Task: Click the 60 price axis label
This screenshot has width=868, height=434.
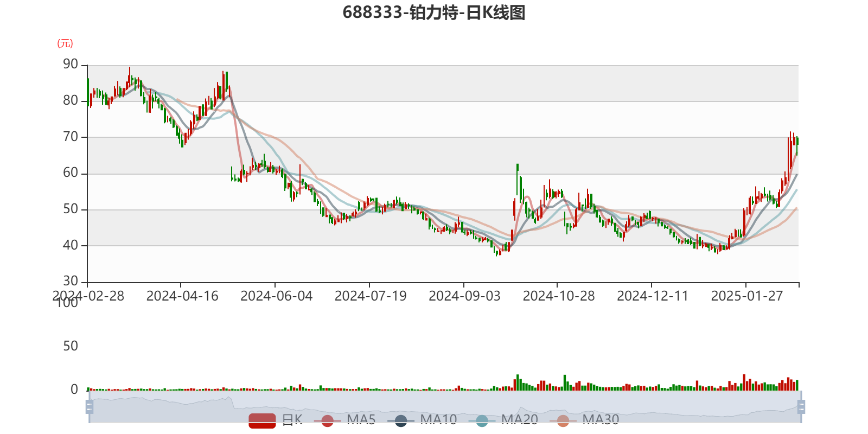Action: click(x=71, y=173)
